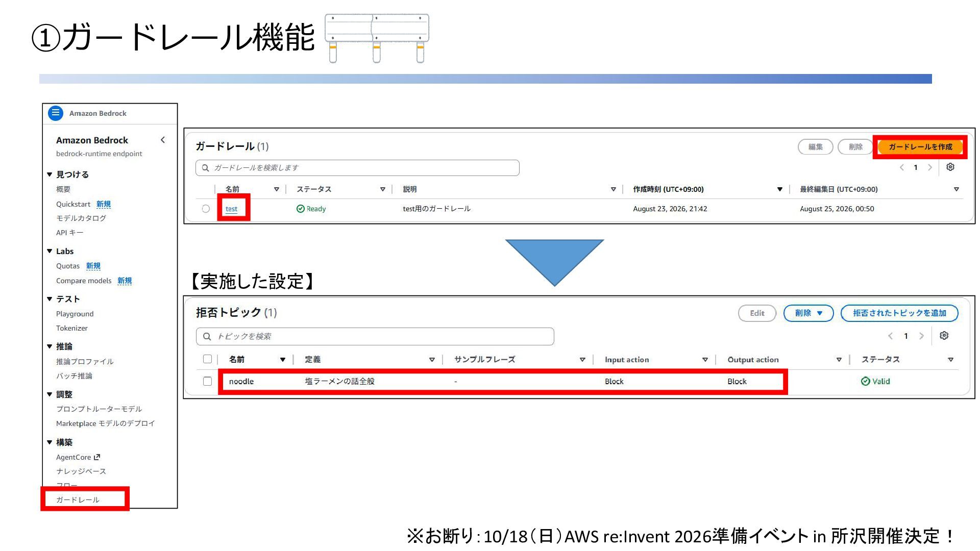980x551 pixels.
Task: Go to previous page in denied topics
Action: click(891, 336)
